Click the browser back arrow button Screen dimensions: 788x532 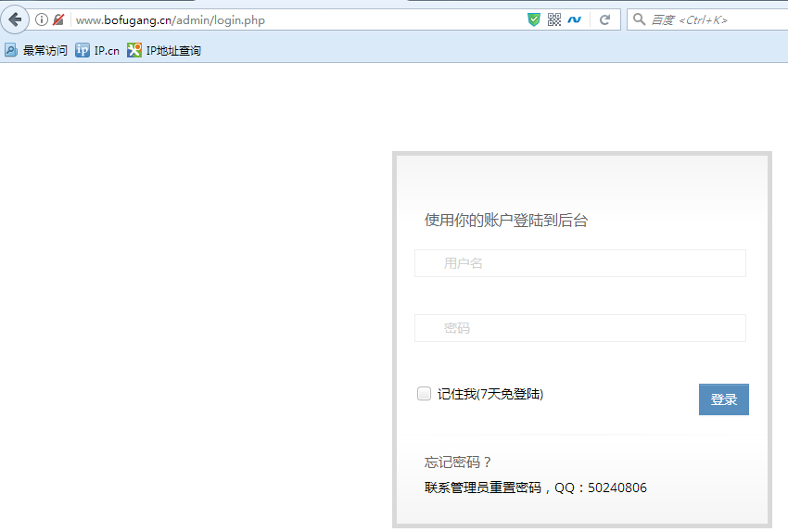15,19
